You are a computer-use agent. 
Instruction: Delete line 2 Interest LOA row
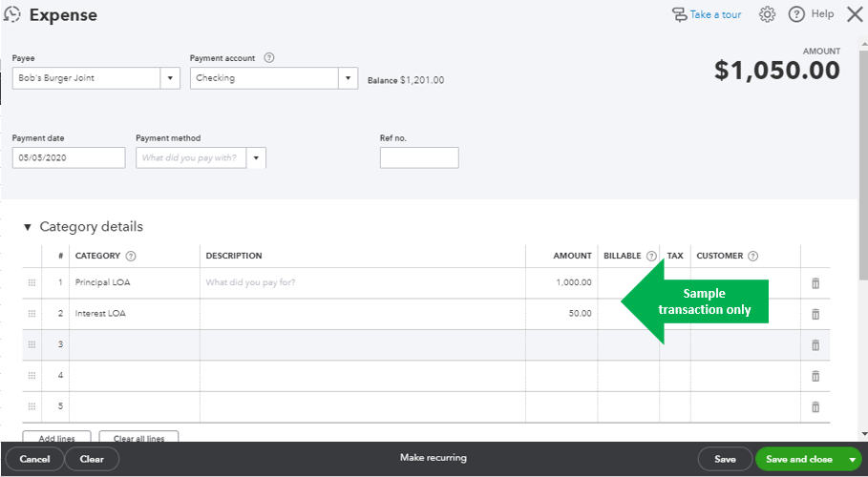point(815,314)
